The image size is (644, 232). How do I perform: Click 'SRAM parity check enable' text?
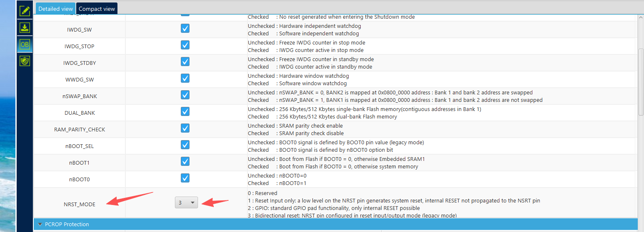(x=311, y=126)
